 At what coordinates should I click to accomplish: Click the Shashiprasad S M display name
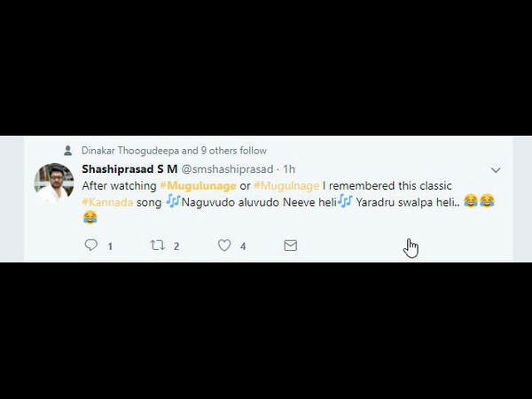click(x=129, y=169)
